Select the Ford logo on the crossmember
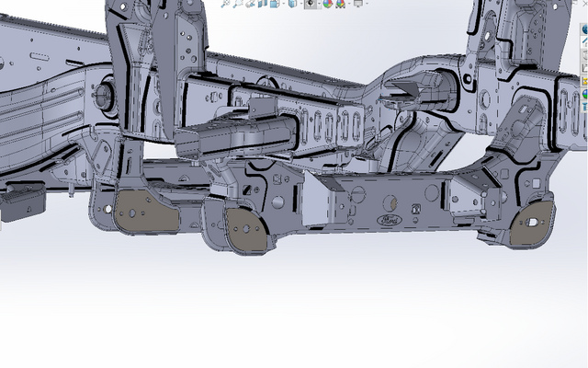 390,221
